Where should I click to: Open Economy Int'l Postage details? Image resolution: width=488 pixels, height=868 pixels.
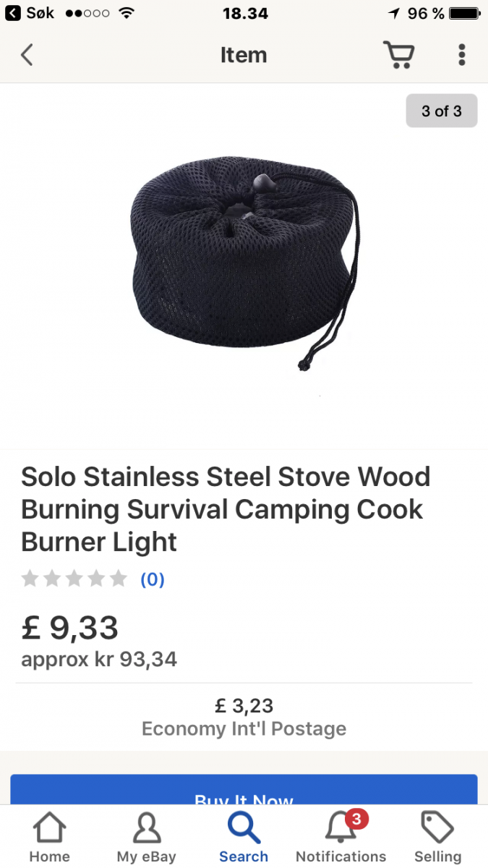(244, 728)
